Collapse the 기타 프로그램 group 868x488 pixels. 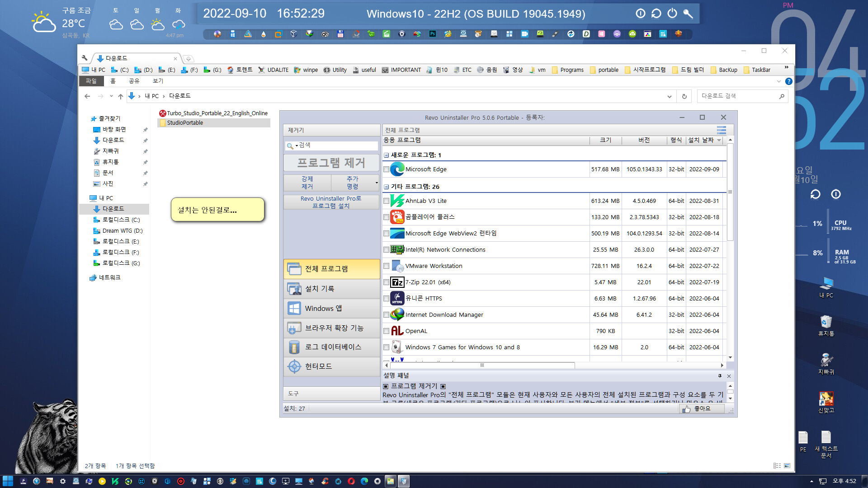point(386,187)
